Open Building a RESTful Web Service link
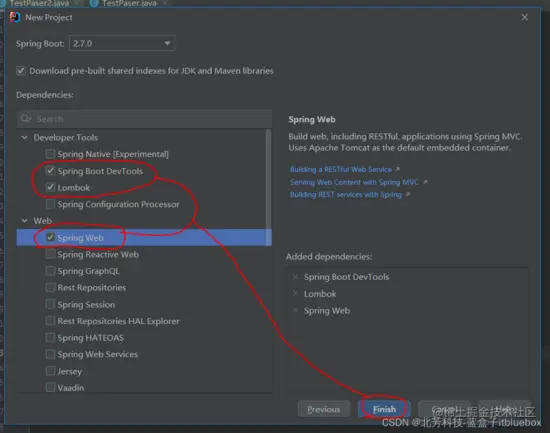Image resolution: width=550 pixels, height=433 pixels. (x=341, y=169)
